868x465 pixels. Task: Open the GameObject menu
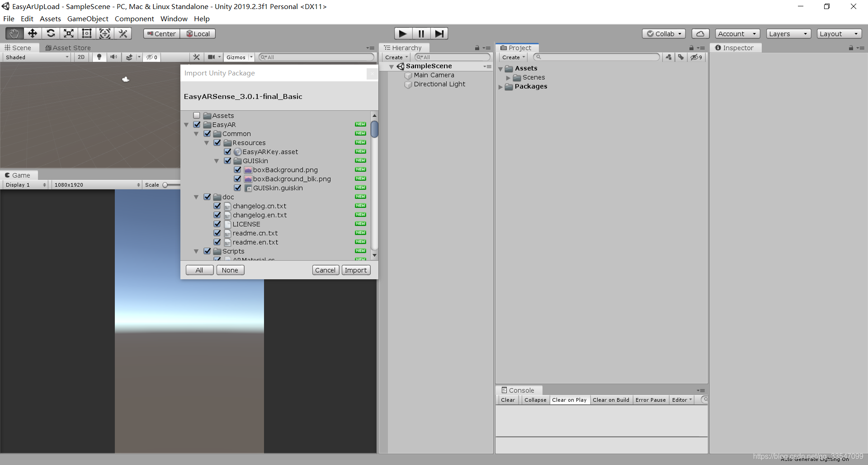[88, 19]
